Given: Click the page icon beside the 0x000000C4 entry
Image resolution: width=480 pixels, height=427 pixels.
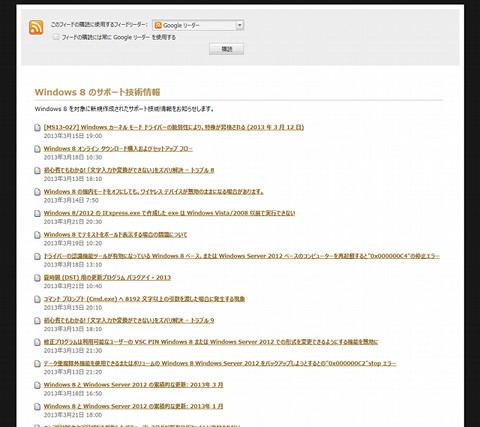Looking at the screenshot, I should (x=37, y=256).
